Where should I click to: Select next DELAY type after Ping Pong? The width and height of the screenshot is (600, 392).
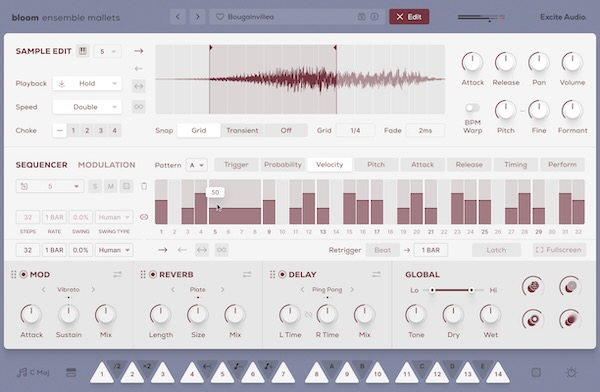pyautogui.click(x=352, y=289)
